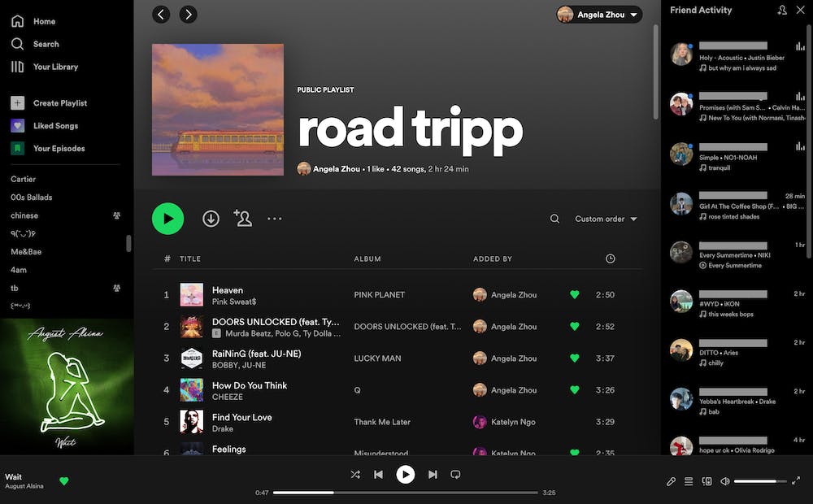Viewport: 813px width, 504px height.
Task: Open Liked Songs
Action: (x=55, y=126)
